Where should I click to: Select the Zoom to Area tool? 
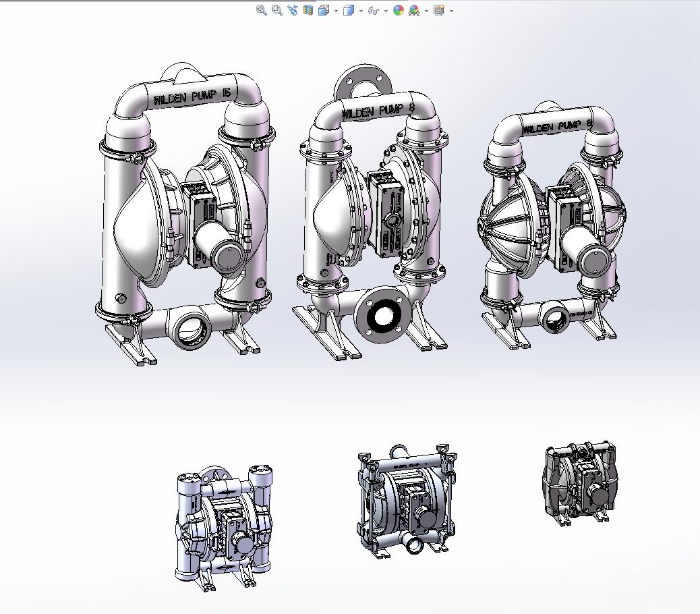276,10
